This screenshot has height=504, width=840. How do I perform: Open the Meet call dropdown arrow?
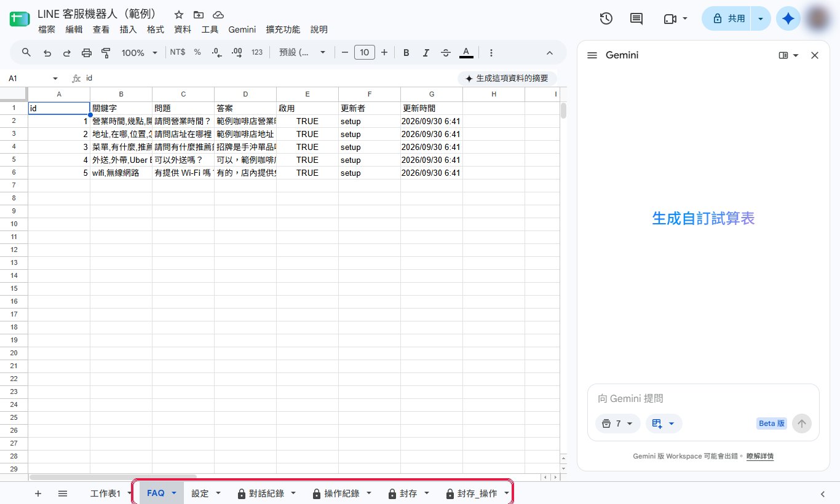point(685,19)
